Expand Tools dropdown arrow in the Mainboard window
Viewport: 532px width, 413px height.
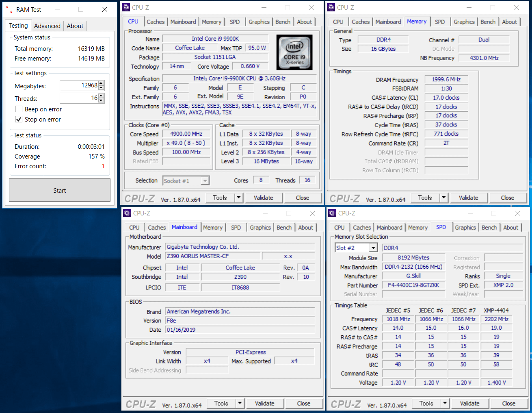point(240,403)
